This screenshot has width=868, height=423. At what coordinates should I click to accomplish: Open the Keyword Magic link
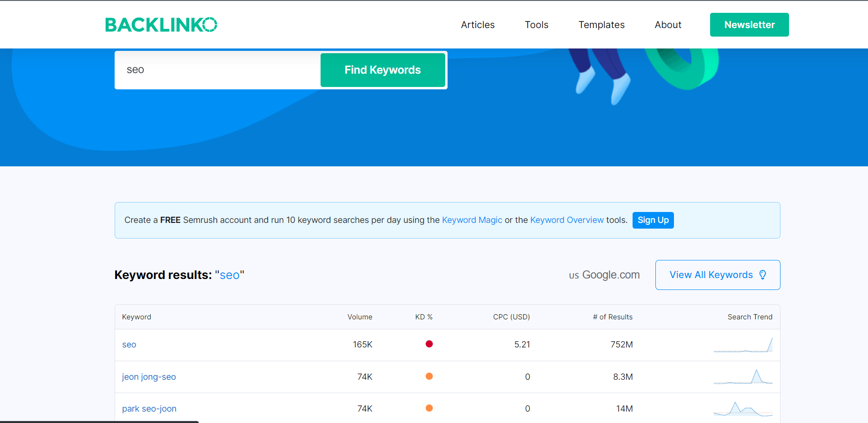(x=472, y=220)
